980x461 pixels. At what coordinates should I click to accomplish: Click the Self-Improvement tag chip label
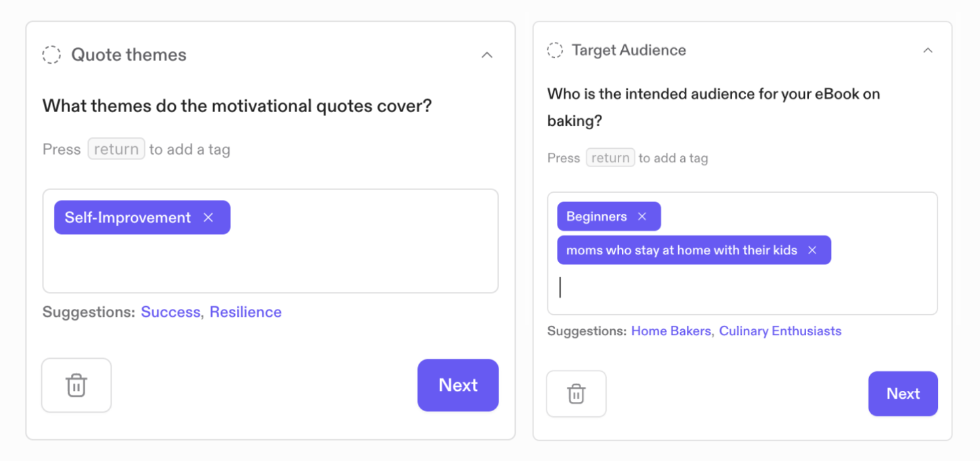128,218
